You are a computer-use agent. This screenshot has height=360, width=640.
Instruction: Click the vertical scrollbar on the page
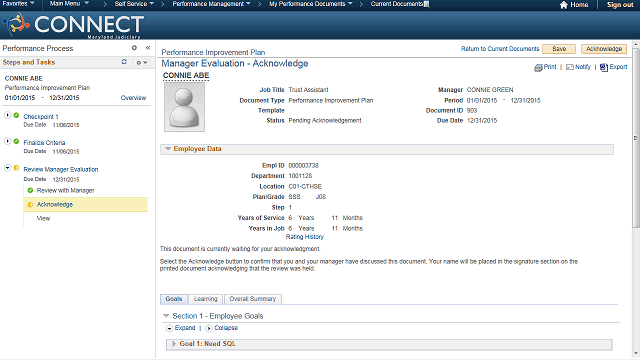636,138
